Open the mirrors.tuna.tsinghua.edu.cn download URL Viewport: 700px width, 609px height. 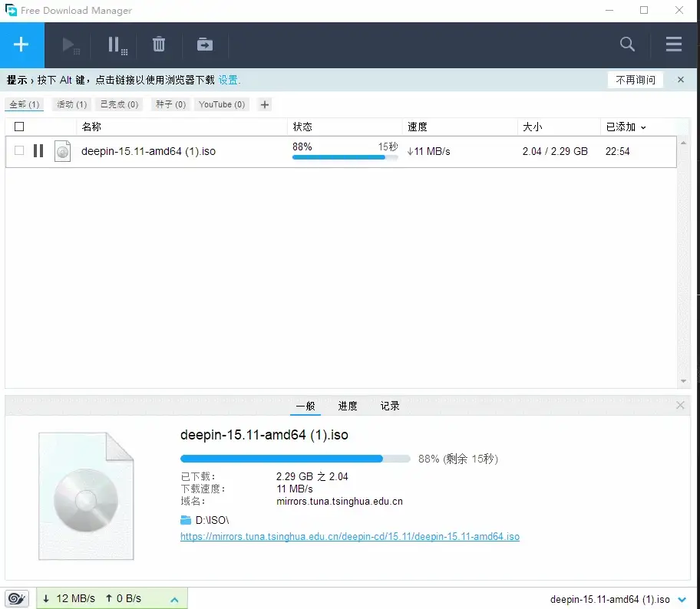[x=350, y=536]
